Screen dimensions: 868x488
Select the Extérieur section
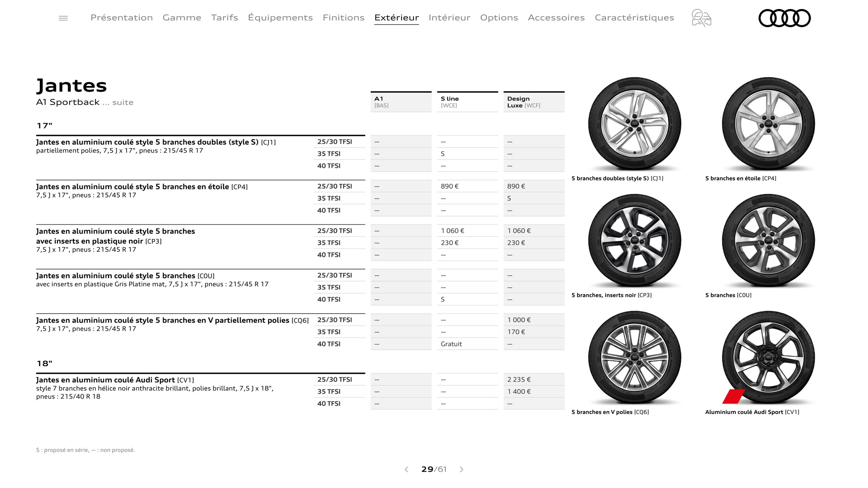pos(397,17)
